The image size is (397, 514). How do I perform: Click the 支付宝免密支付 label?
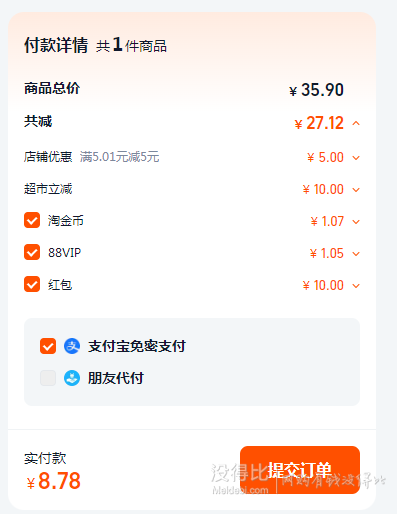coord(137,346)
